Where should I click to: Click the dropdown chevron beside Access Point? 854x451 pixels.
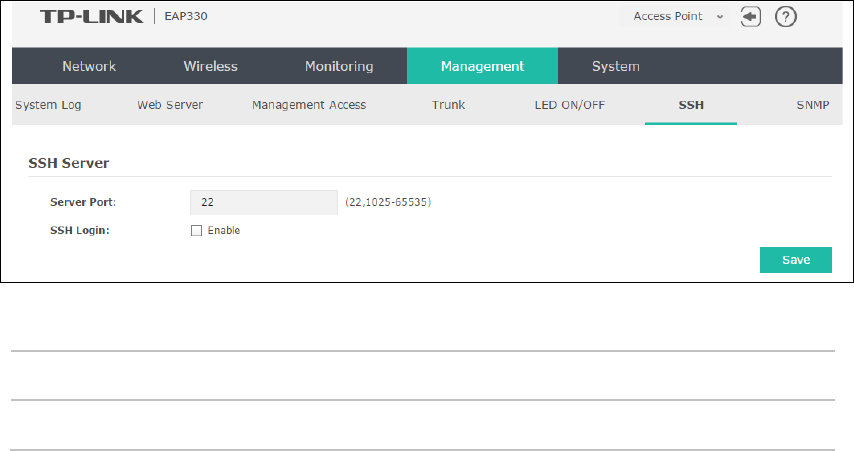[x=720, y=17]
